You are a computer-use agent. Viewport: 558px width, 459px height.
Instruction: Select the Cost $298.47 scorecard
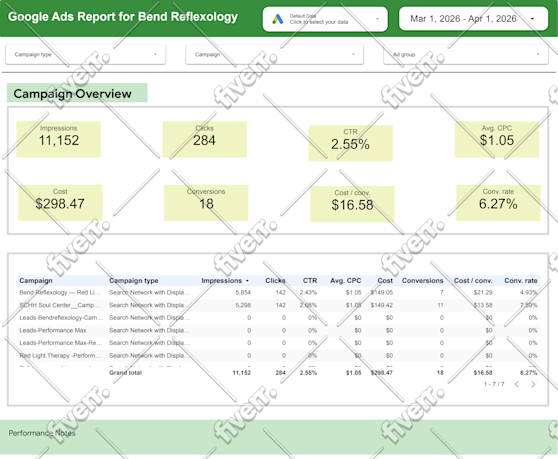pyautogui.click(x=60, y=203)
